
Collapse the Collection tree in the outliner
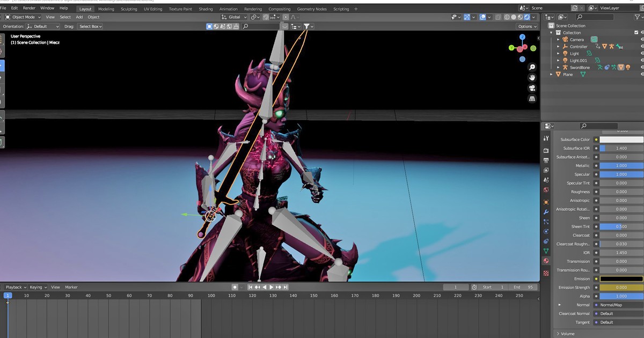[x=551, y=32]
